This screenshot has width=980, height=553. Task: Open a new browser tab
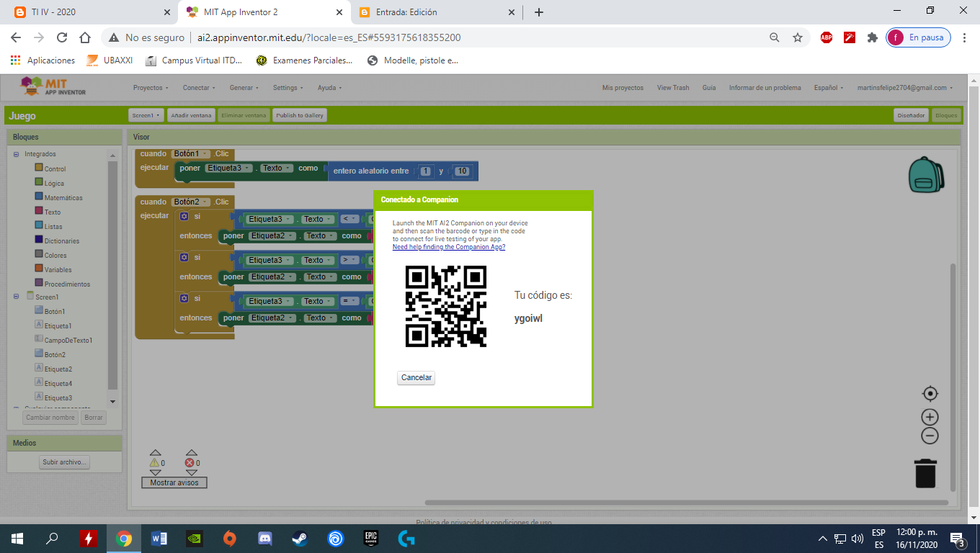coord(538,12)
